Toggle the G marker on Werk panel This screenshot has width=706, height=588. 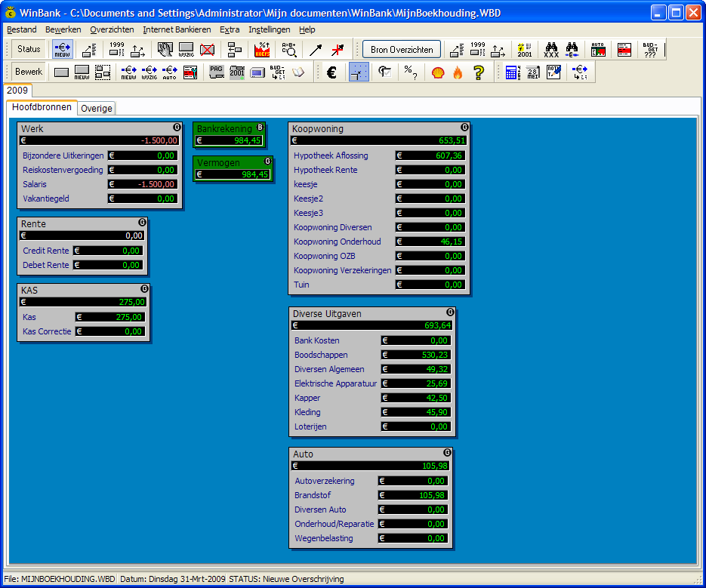[x=177, y=128]
